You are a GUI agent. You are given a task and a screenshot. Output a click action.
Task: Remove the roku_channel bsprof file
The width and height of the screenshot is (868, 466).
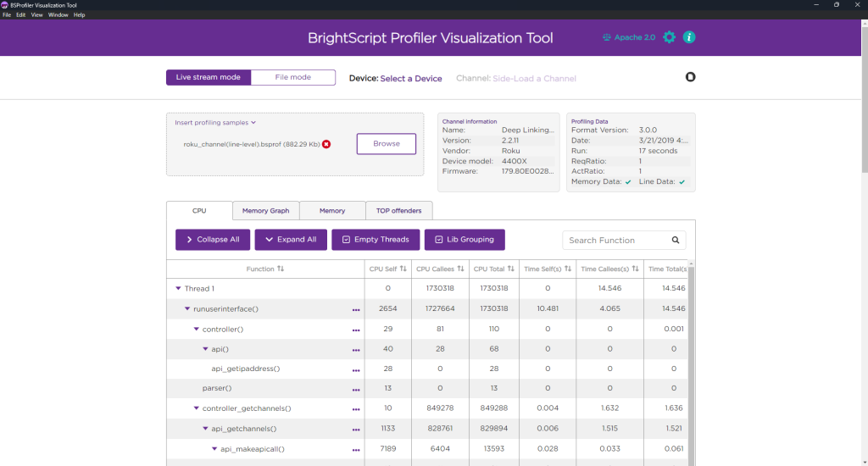pyautogui.click(x=326, y=144)
